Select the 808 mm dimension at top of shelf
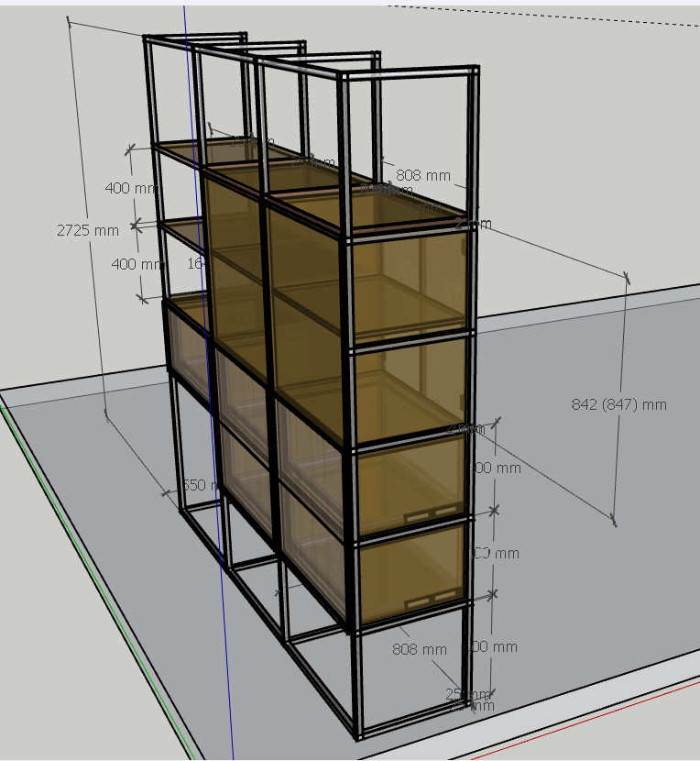This screenshot has height=761, width=700. point(422,175)
